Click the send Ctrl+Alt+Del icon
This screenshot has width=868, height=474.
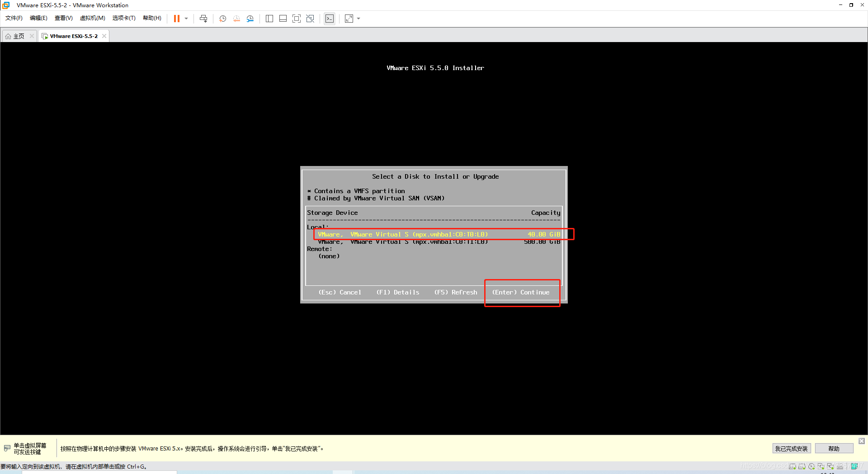coord(203,19)
